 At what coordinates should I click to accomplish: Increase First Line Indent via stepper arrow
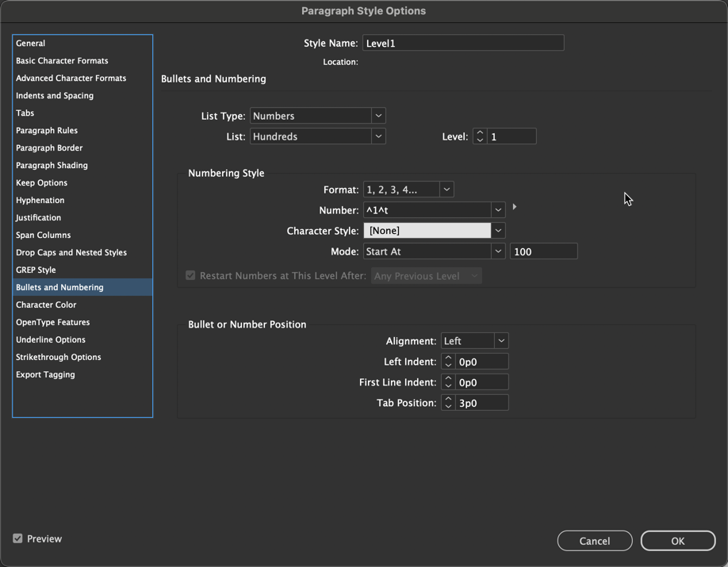[x=448, y=379]
